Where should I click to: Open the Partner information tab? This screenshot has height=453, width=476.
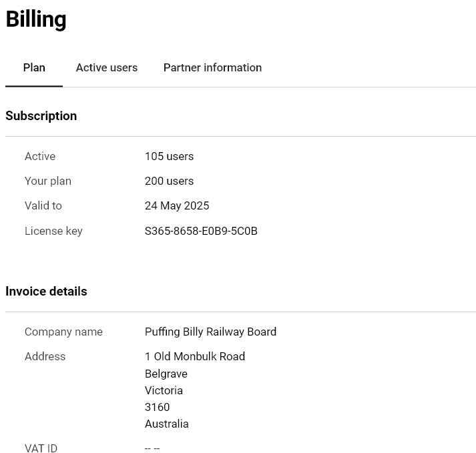(x=212, y=67)
